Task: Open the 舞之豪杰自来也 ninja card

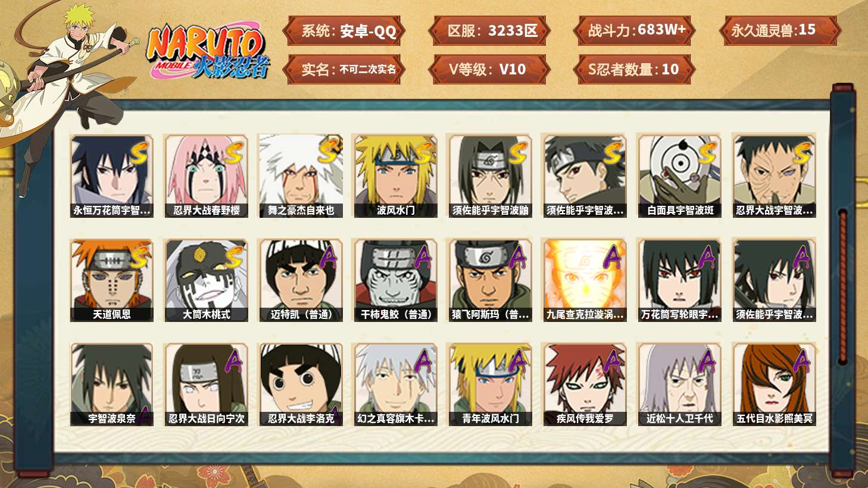Action: (301, 176)
